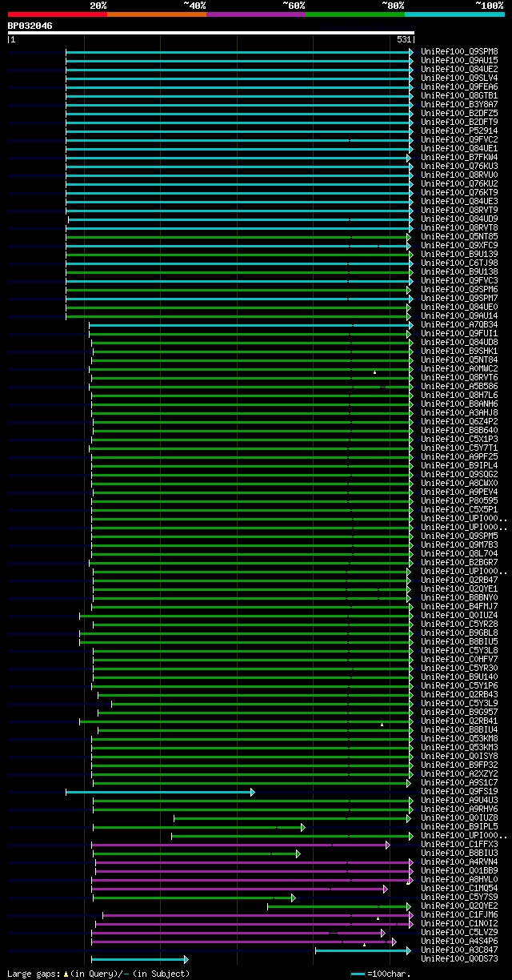Select the UniRef100_P80595 label
The height and width of the screenshot is (980, 512).
(460, 500)
